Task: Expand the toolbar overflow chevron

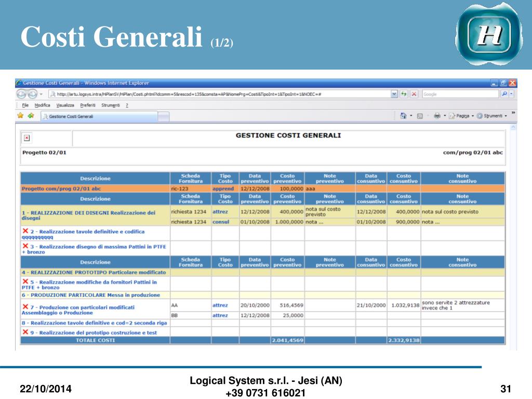Action: pos(513,113)
